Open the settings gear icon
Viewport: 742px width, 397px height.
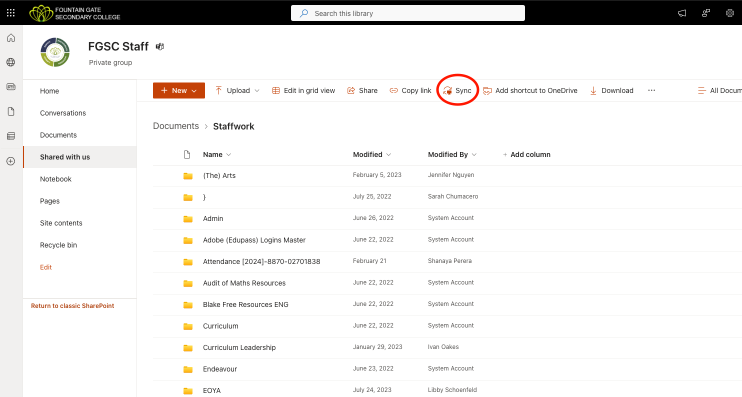click(x=730, y=13)
